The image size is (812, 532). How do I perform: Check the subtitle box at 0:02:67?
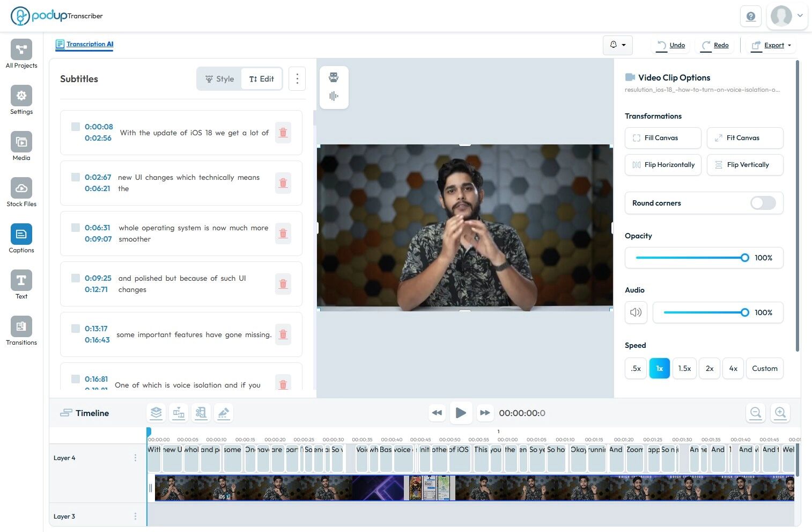[x=76, y=177]
